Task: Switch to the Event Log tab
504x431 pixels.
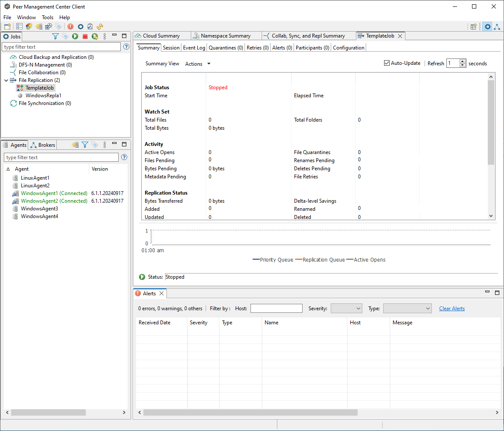Action: tap(194, 47)
